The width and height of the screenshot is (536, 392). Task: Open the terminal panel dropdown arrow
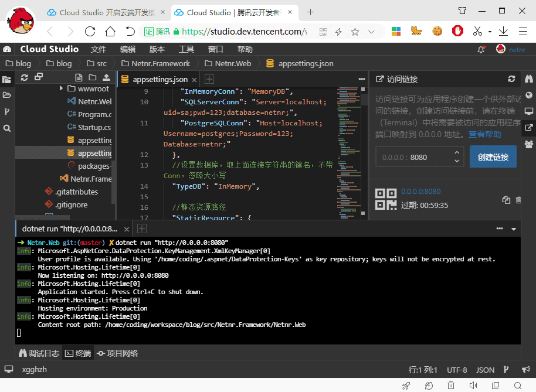click(x=514, y=229)
